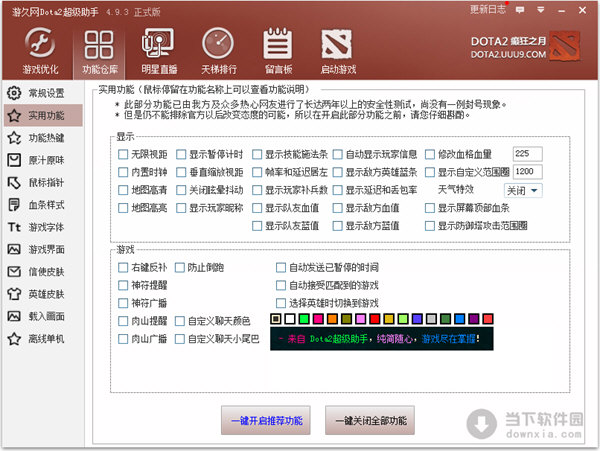Check the 自动显示玩家信息 option
This screenshot has width=600, height=451.
point(337,155)
